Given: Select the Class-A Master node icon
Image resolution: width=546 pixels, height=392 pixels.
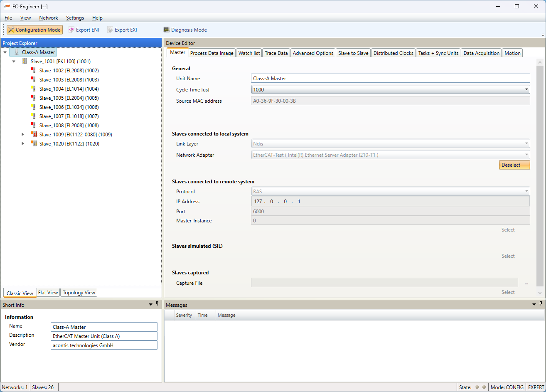Looking at the screenshot, I should pyautogui.click(x=17, y=52).
